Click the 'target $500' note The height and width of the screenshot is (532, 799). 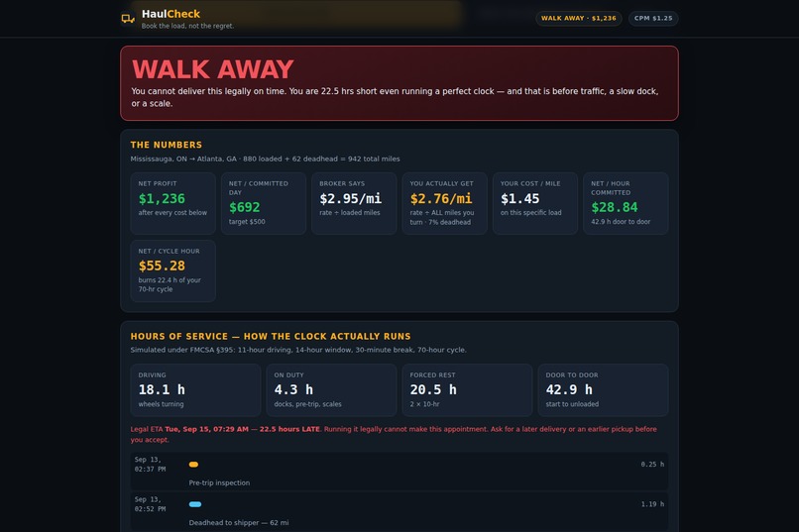(x=247, y=222)
